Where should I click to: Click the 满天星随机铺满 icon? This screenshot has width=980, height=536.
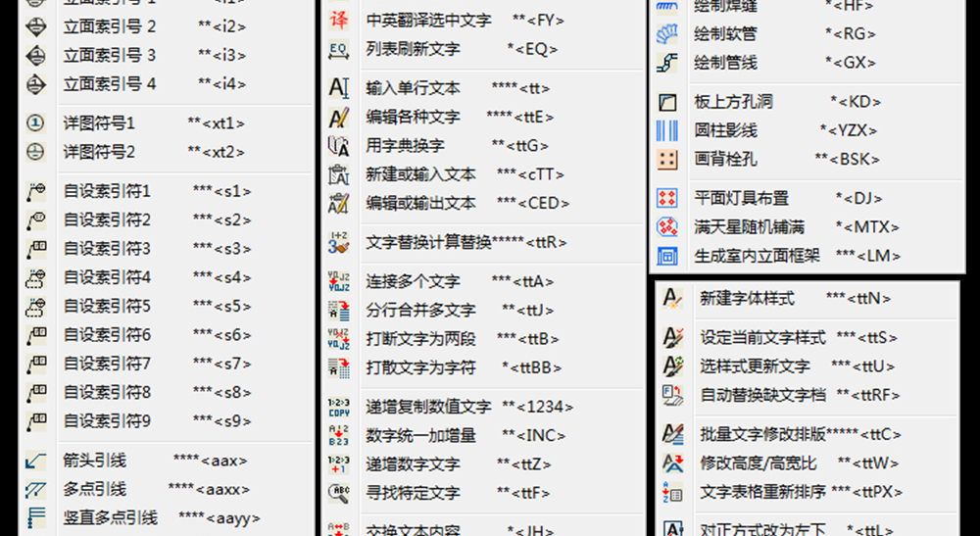pos(667,227)
